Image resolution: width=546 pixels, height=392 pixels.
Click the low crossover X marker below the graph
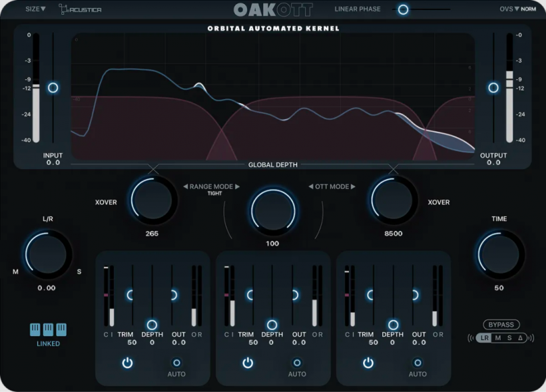(153, 169)
